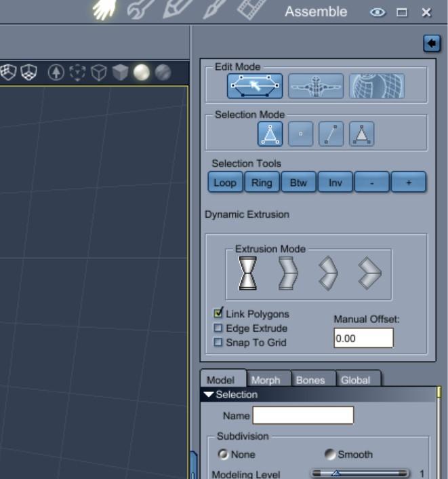Switch to the Bones tab
This screenshot has height=479, width=448.
312,379
